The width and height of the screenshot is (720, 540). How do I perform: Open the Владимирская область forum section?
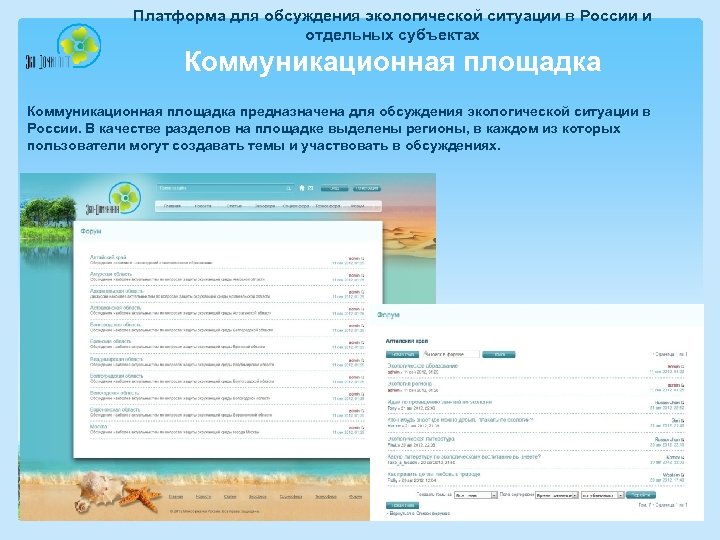point(116,359)
